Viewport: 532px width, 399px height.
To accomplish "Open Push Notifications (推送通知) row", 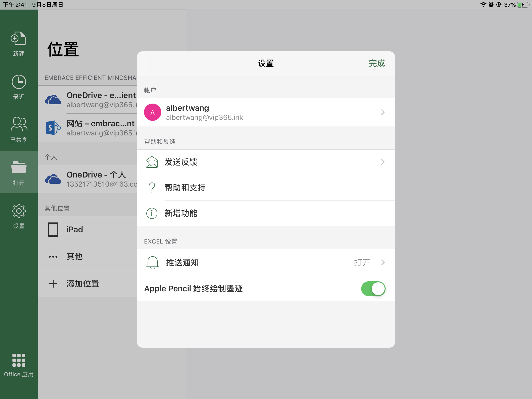I will [266, 262].
